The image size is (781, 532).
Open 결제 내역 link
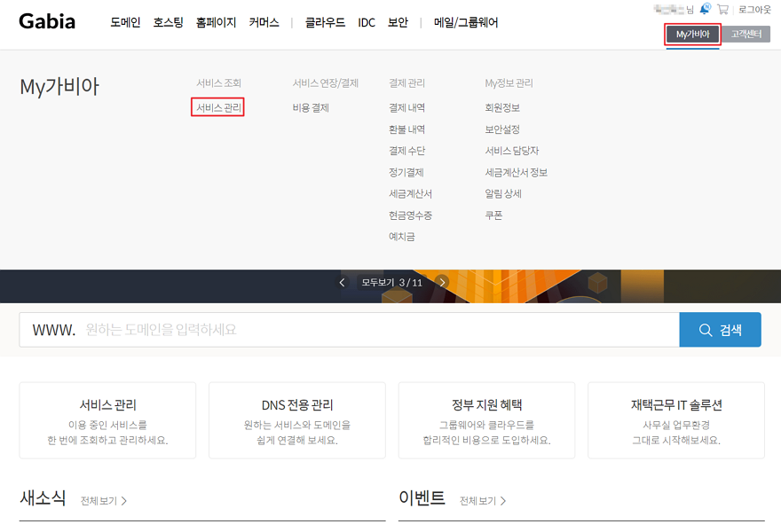[407, 107]
